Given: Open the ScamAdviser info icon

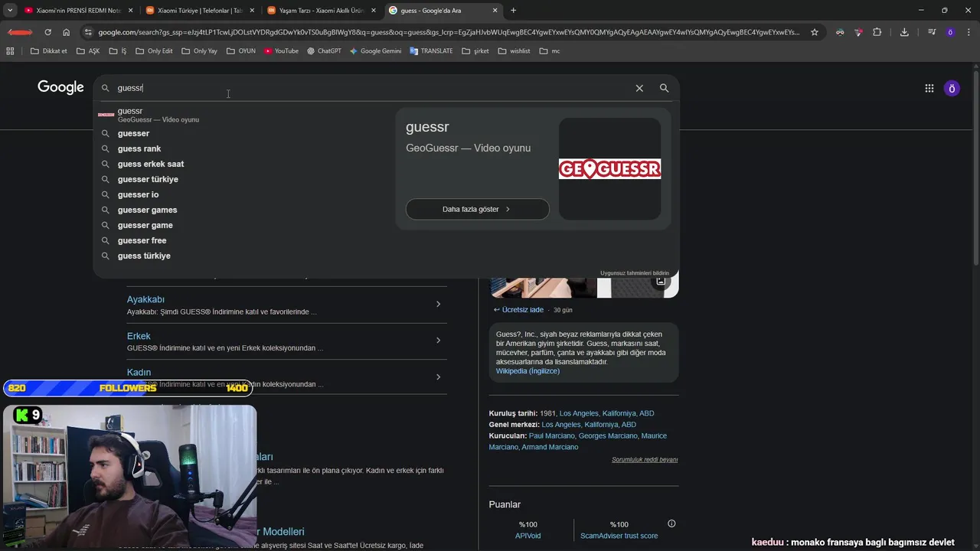Looking at the screenshot, I should 671,524.
